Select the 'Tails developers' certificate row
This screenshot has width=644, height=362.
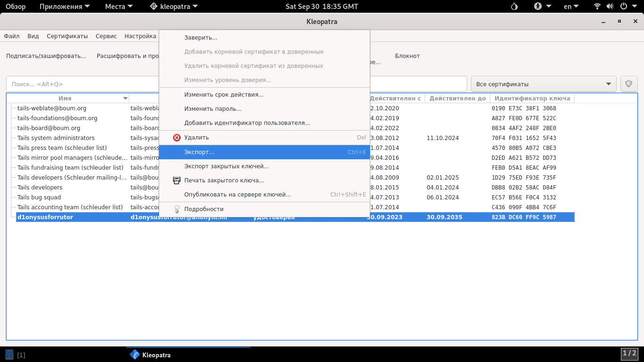(40, 188)
